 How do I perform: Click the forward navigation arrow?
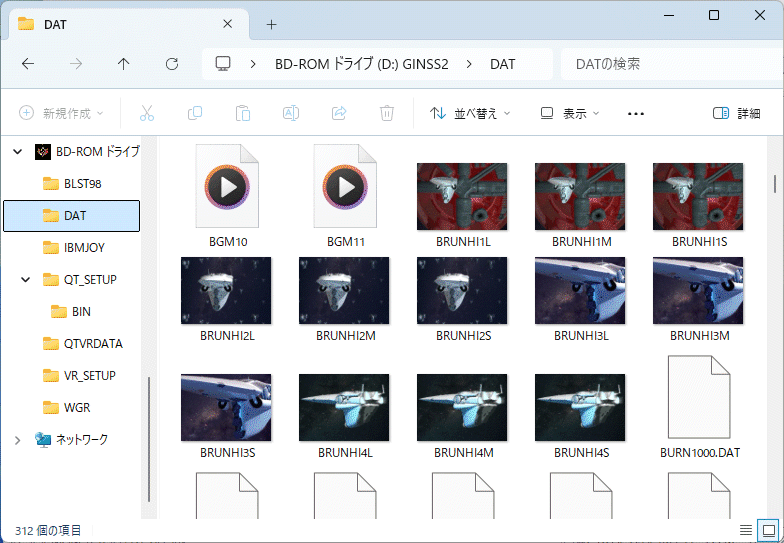76,64
